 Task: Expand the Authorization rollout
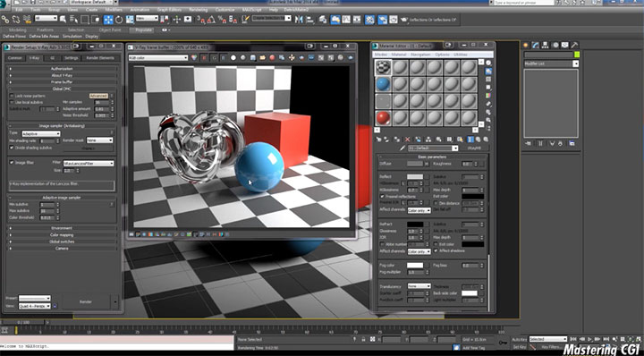point(63,69)
